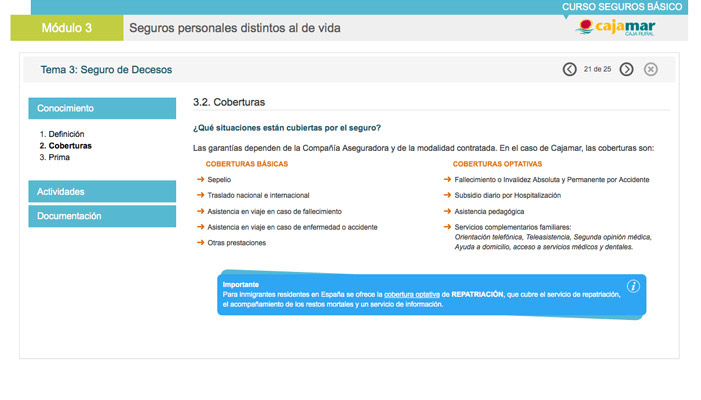Click 'Subsidio diario por Hospitalización' item
The image size is (701, 400).
tap(507, 195)
